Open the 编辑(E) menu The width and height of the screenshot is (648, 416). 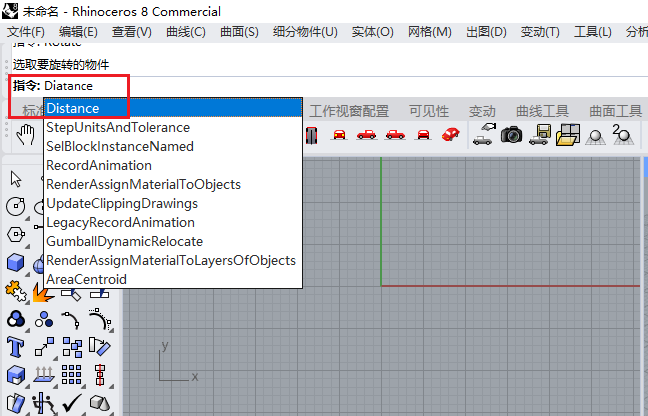coord(78,32)
